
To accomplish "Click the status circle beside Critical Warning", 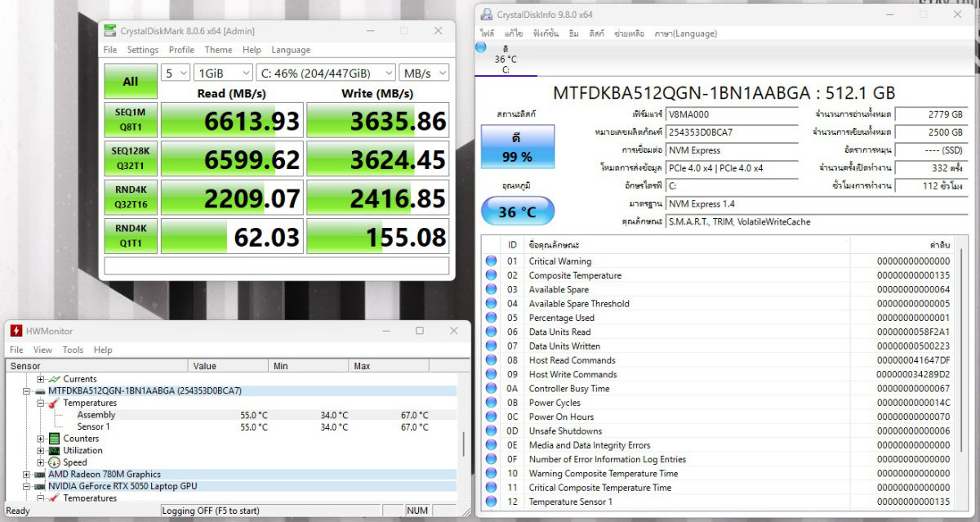I will click(491, 261).
